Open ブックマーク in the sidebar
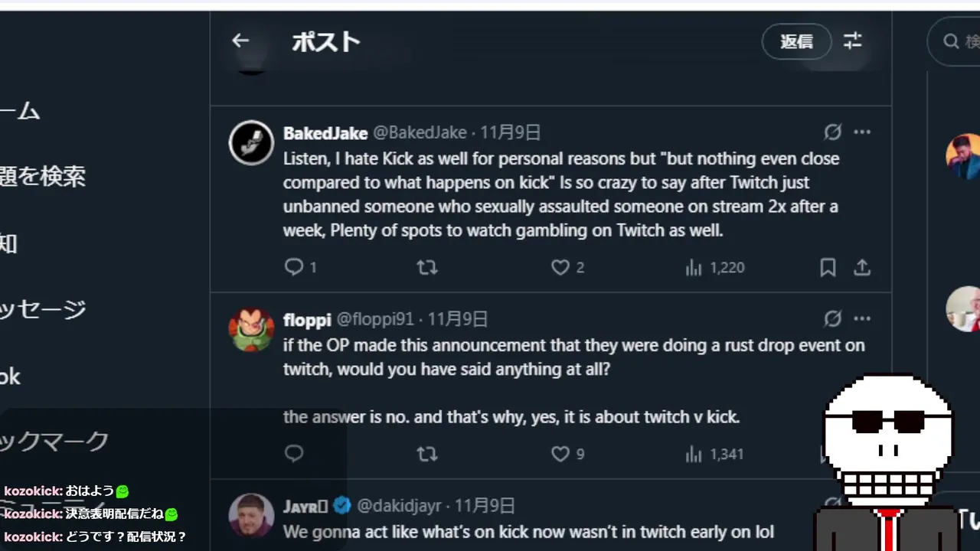 click(54, 440)
